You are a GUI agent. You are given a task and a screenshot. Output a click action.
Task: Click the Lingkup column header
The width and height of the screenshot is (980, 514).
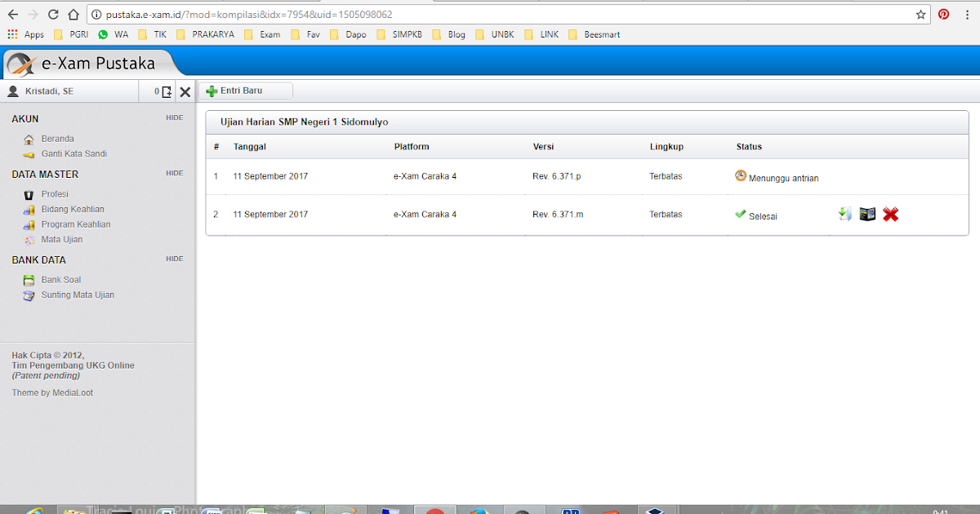(x=666, y=147)
